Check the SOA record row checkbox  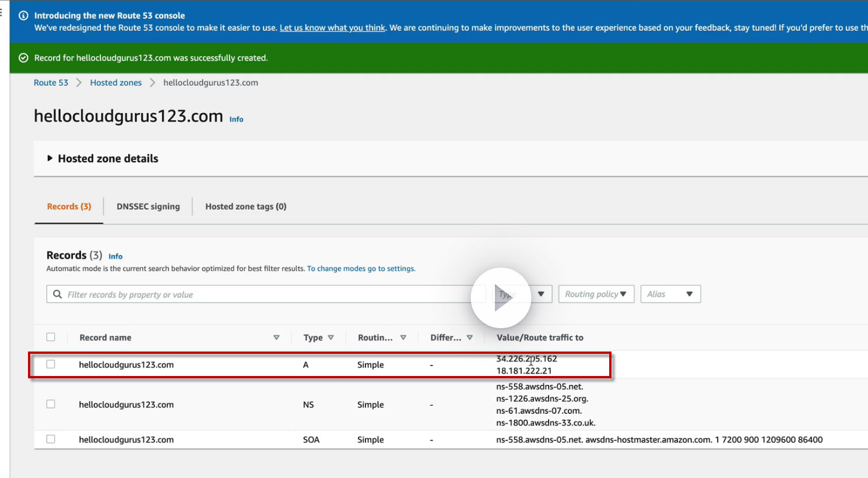[x=51, y=439]
